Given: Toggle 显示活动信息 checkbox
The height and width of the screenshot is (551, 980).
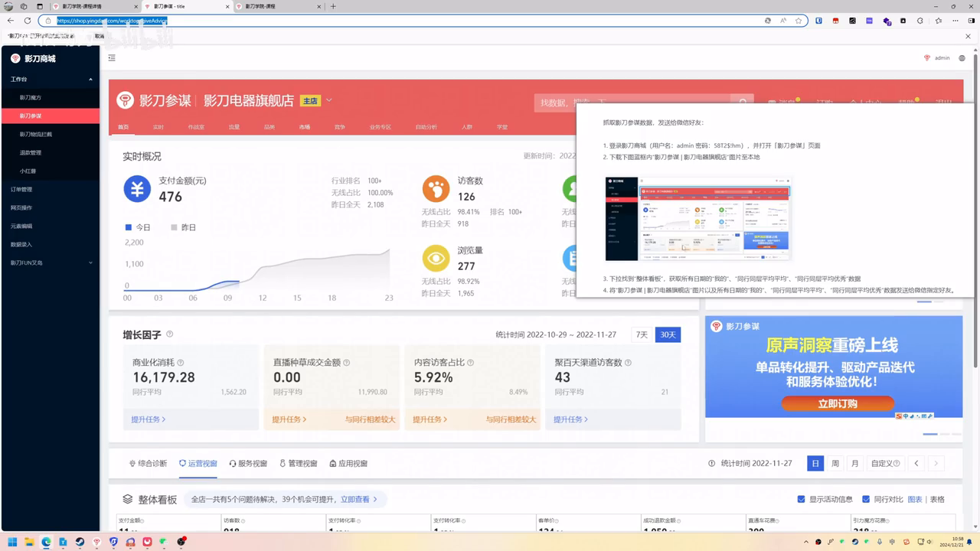Looking at the screenshot, I should [x=801, y=499].
